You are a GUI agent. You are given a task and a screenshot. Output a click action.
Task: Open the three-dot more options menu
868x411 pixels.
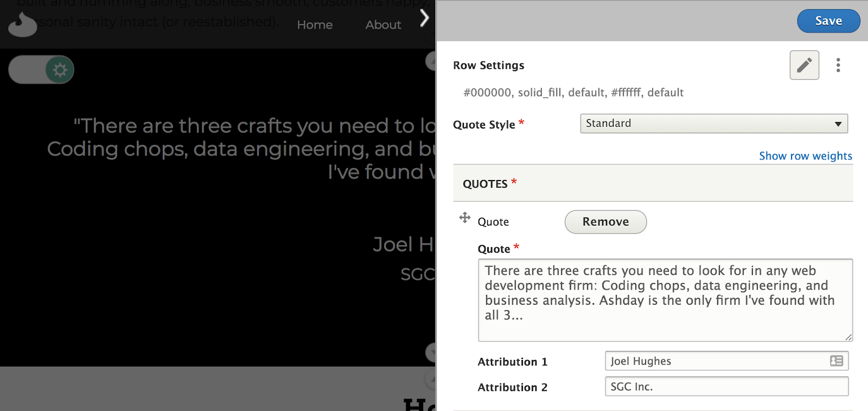point(838,65)
